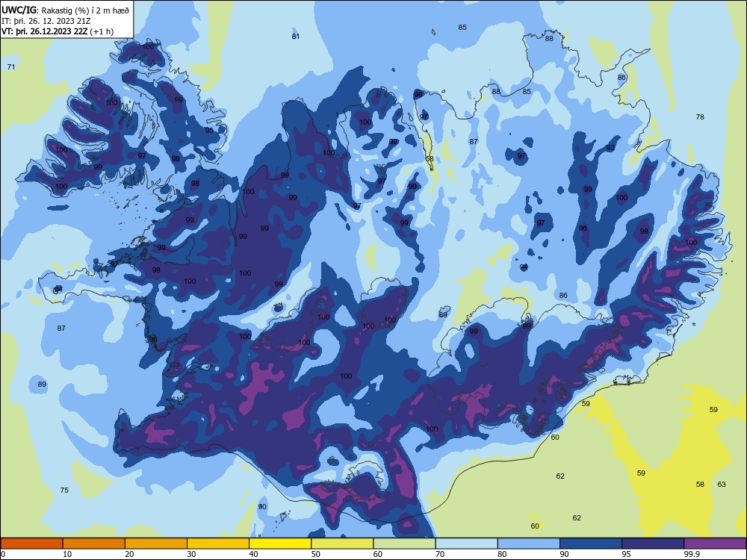
Task: Click the legend scale label 30
Action: coord(191,554)
